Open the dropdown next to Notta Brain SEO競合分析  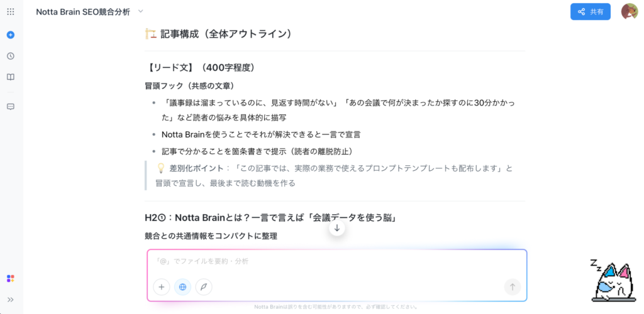click(x=140, y=11)
